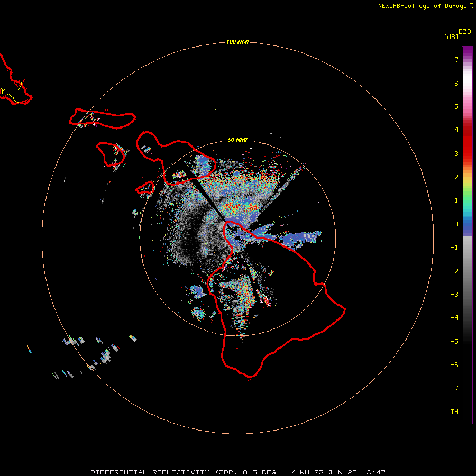Click the -1 value on color scale
Viewport: 476px width, 476px height.
(x=454, y=248)
